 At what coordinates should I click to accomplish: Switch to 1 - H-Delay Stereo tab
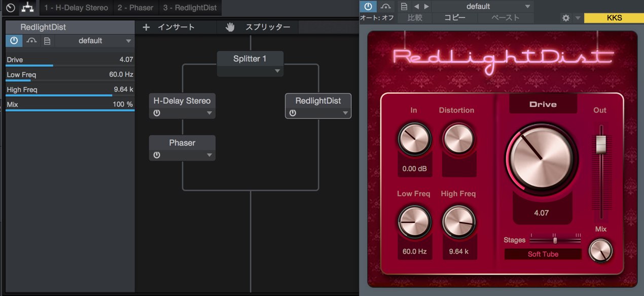76,8
